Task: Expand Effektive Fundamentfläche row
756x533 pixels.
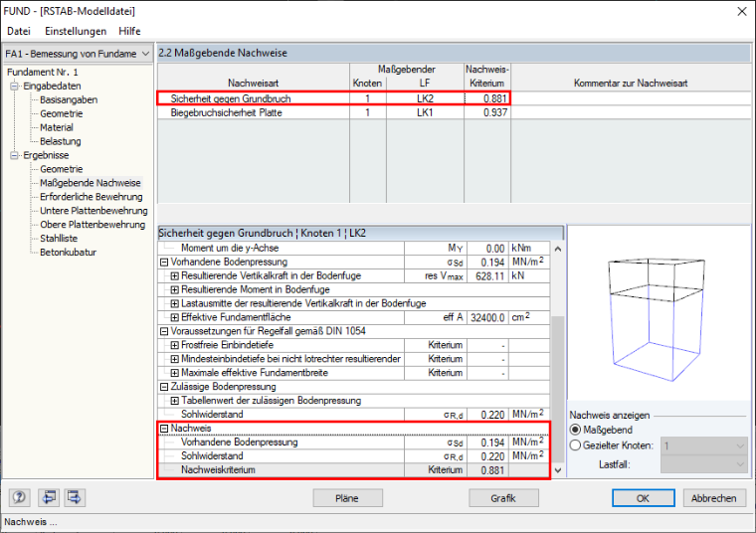Action: coord(174,317)
